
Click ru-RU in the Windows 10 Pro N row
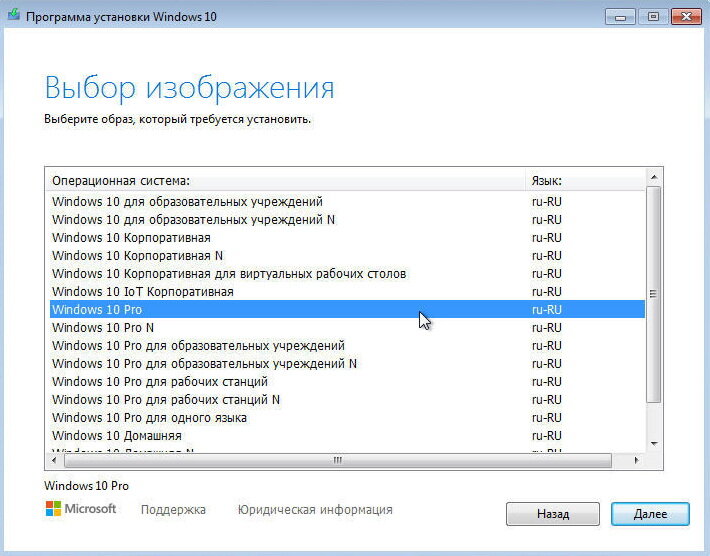(x=547, y=327)
